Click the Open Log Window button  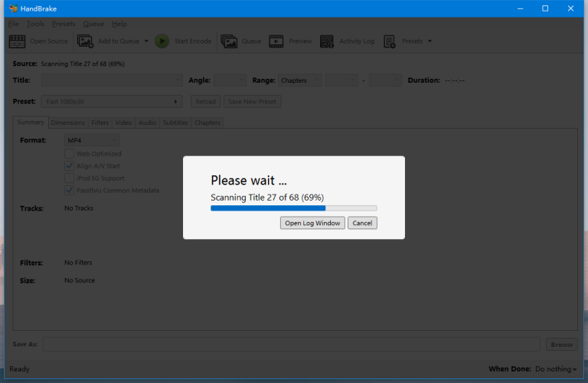click(x=312, y=223)
